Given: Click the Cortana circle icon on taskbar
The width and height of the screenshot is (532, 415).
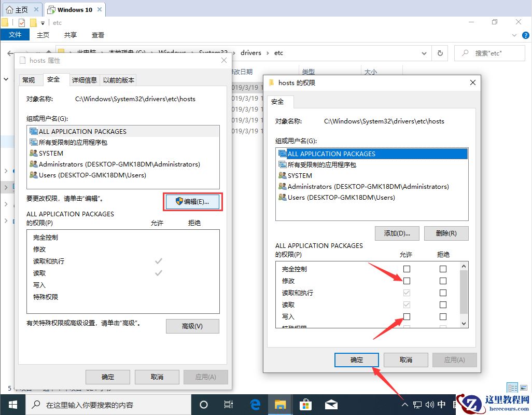Looking at the screenshot, I should pyautogui.click(x=203, y=405).
